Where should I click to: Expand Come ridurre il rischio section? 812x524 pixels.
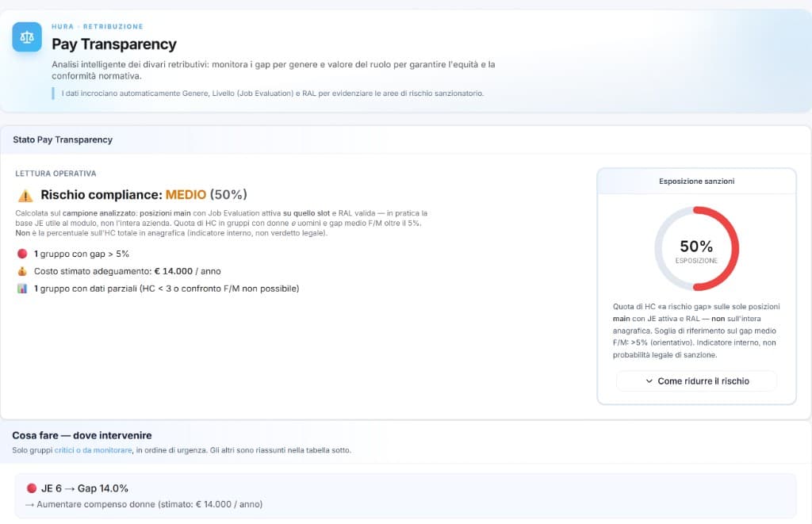[x=696, y=381]
